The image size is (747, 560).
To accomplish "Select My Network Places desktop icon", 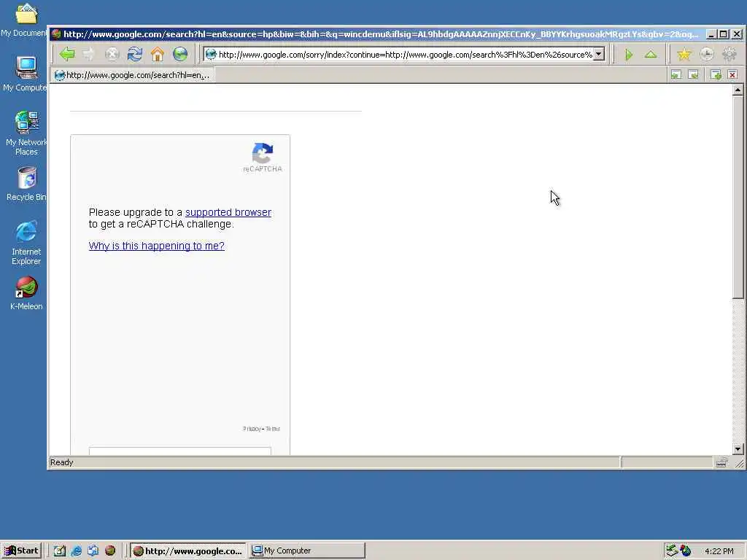I will pos(26,133).
